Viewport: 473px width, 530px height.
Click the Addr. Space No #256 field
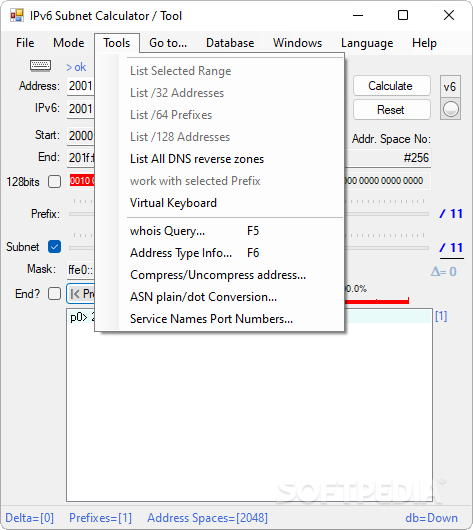pos(388,158)
